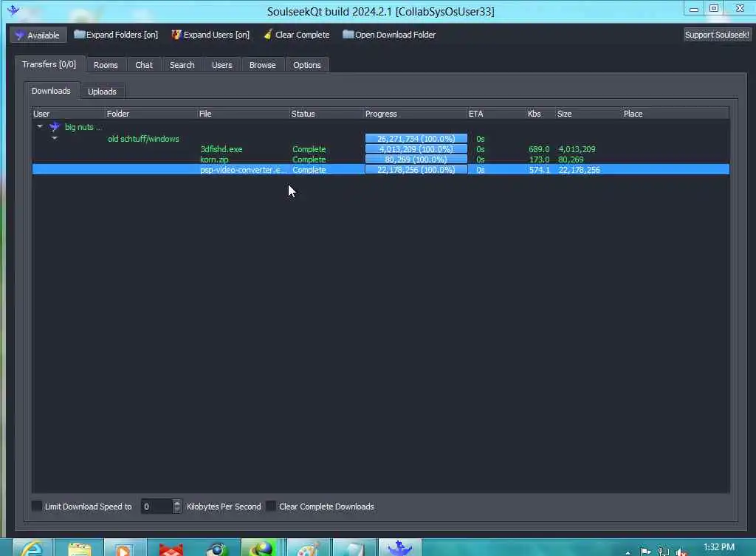756x556 pixels.
Task: Click the speed limit spinner arrows
Action: point(177,507)
